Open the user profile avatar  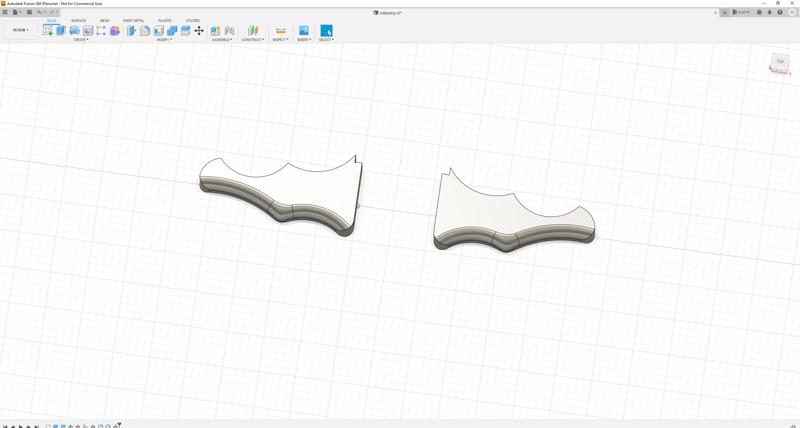click(x=792, y=12)
